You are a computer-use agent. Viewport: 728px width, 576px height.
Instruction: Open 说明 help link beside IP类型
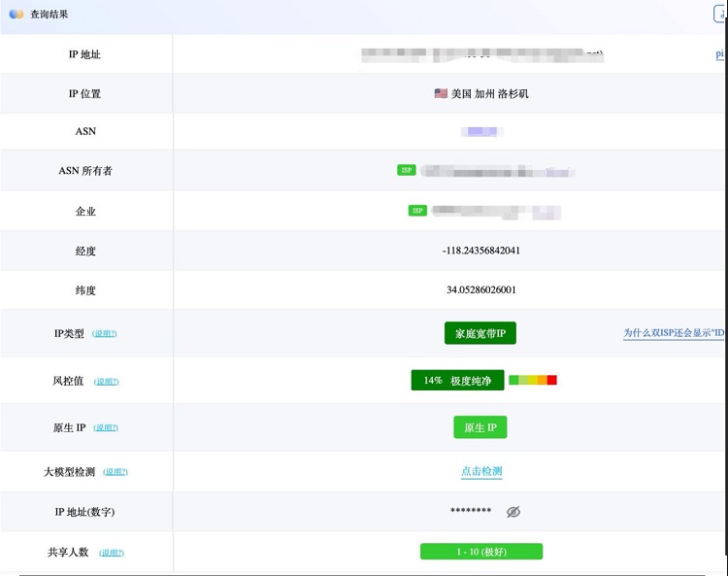[x=104, y=334]
